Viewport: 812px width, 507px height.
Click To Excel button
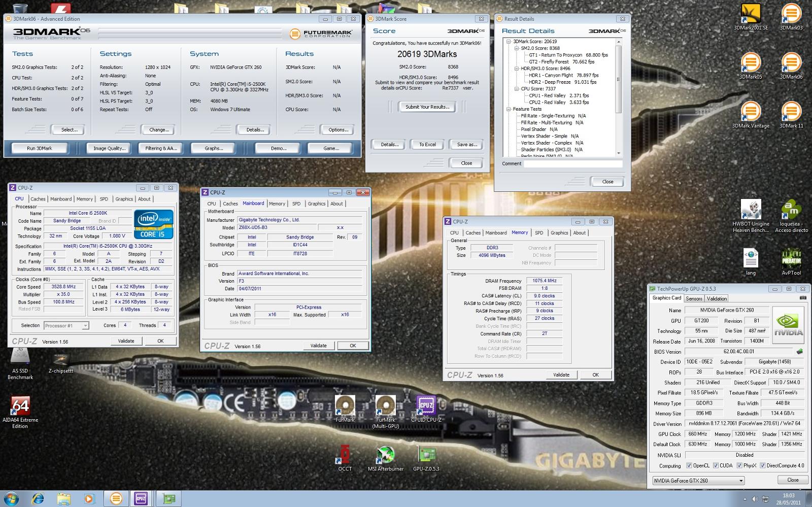[x=427, y=145]
